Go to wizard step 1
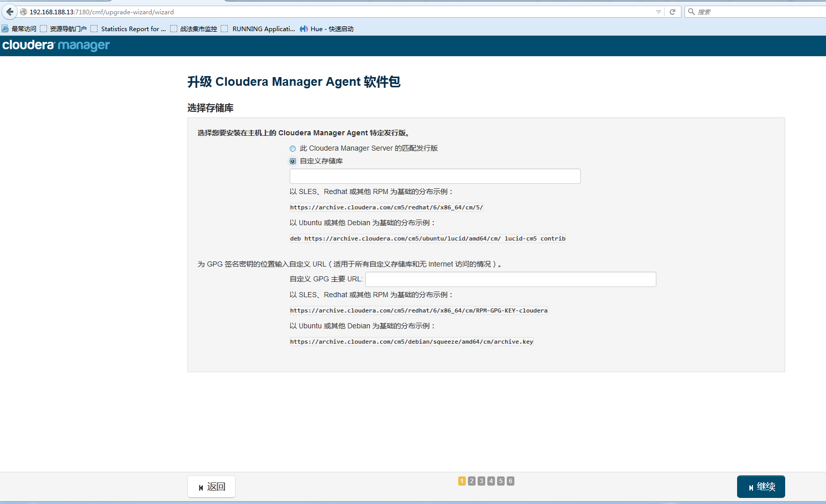826x504 pixels. [462, 481]
